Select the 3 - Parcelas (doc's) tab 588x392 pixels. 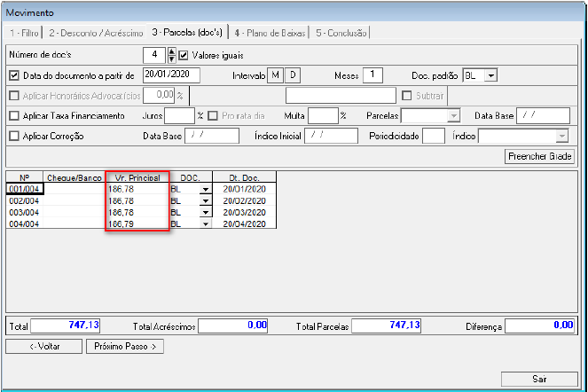187,33
